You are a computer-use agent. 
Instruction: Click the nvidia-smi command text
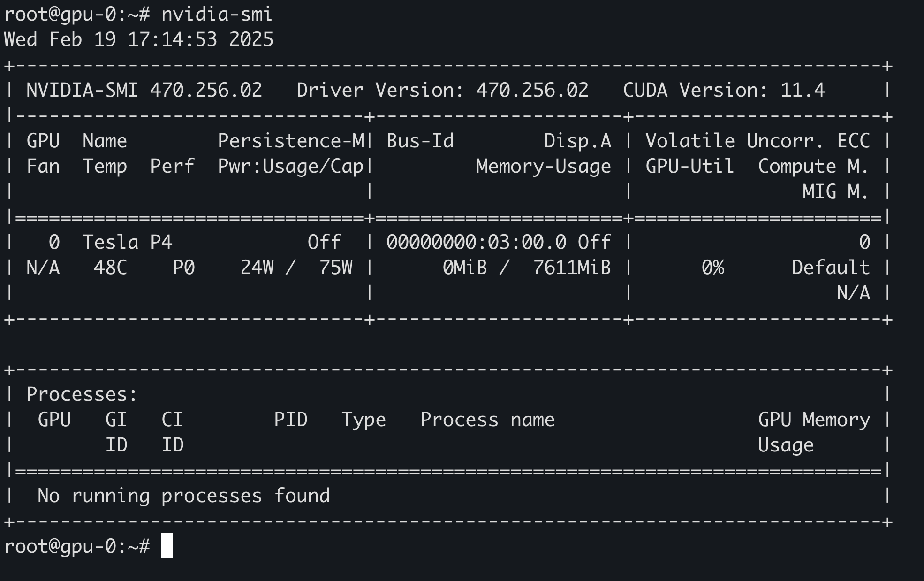[216, 14]
